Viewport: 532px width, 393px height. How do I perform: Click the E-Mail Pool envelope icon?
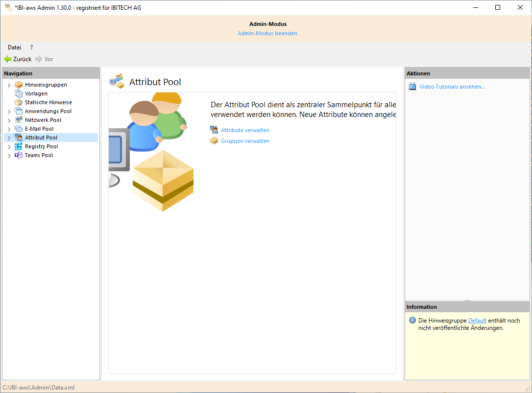point(19,129)
